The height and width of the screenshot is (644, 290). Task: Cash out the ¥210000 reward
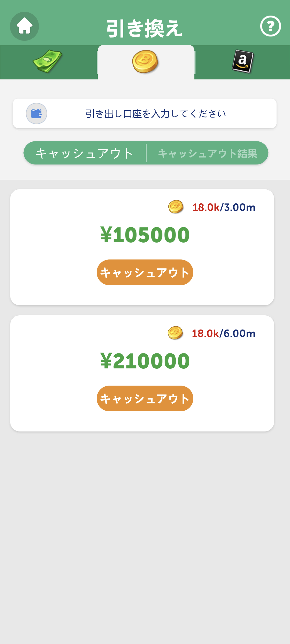[x=145, y=398]
